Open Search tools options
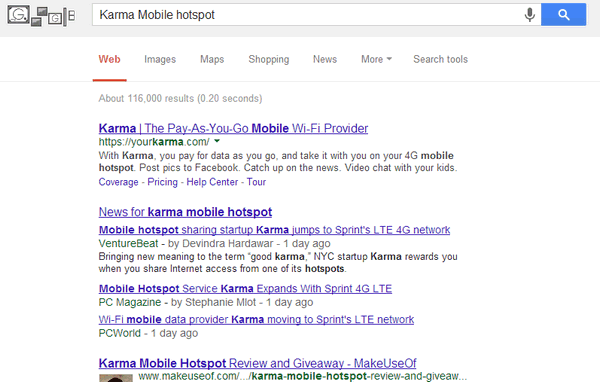Viewport: 600px width, 382px height. (440, 59)
